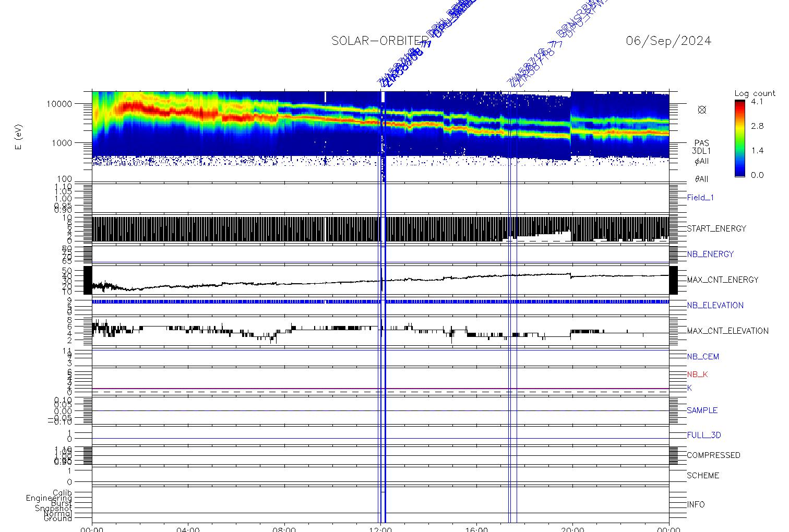Click the θAll label
The height and width of the screenshot is (532, 789).
click(x=702, y=179)
